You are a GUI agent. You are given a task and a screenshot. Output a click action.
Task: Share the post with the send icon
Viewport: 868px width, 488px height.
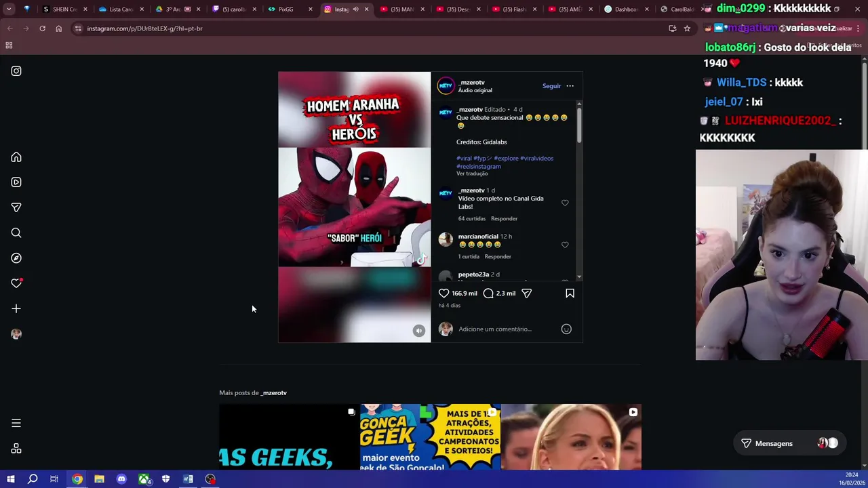(x=526, y=293)
